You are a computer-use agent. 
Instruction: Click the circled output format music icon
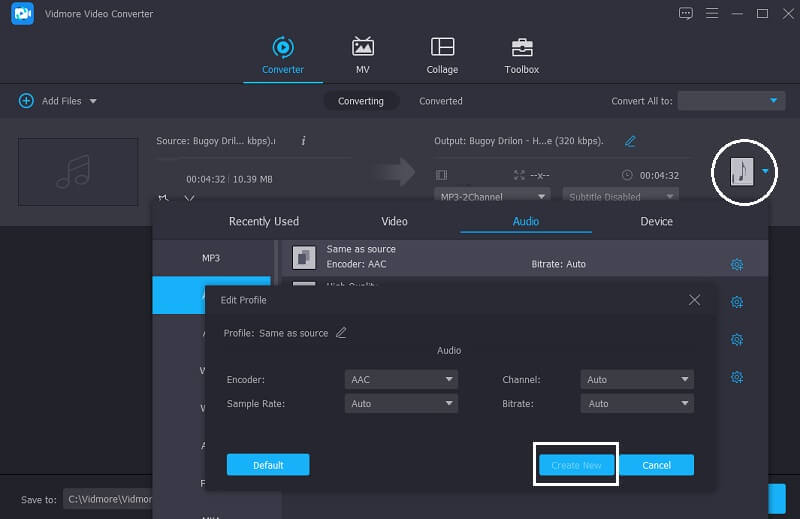[741, 171]
